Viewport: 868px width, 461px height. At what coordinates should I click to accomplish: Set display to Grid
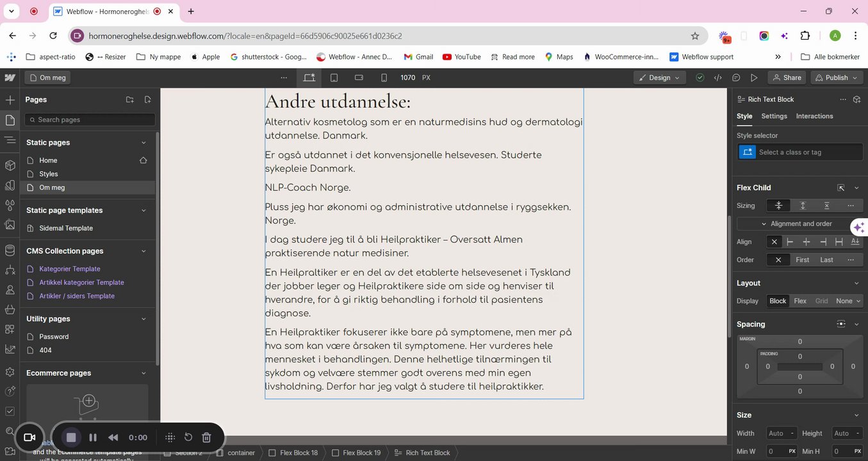point(821,301)
